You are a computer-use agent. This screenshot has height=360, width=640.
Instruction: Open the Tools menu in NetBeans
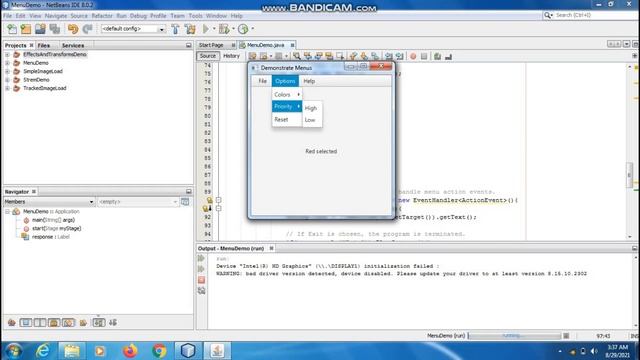pyautogui.click(x=196, y=16)
